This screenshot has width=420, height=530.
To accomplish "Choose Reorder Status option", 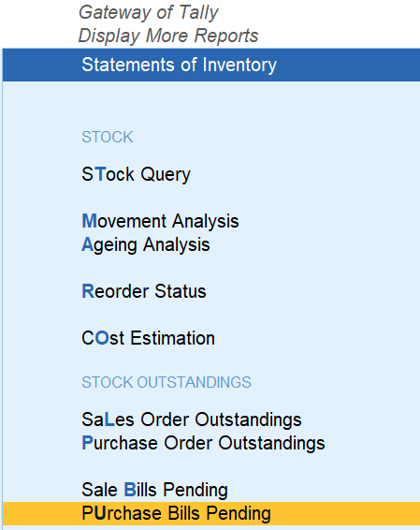I will pyautogui.click(x=144, y=291).
